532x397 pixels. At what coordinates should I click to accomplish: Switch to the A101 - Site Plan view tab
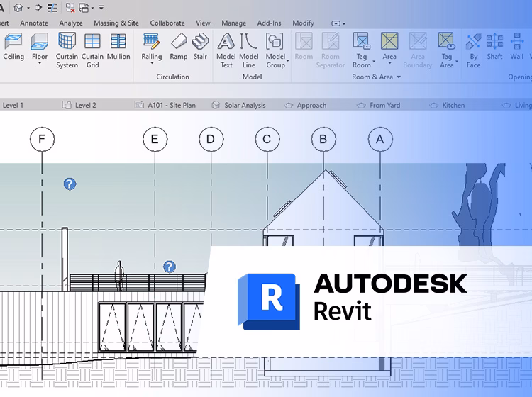[x=171, y=105]
